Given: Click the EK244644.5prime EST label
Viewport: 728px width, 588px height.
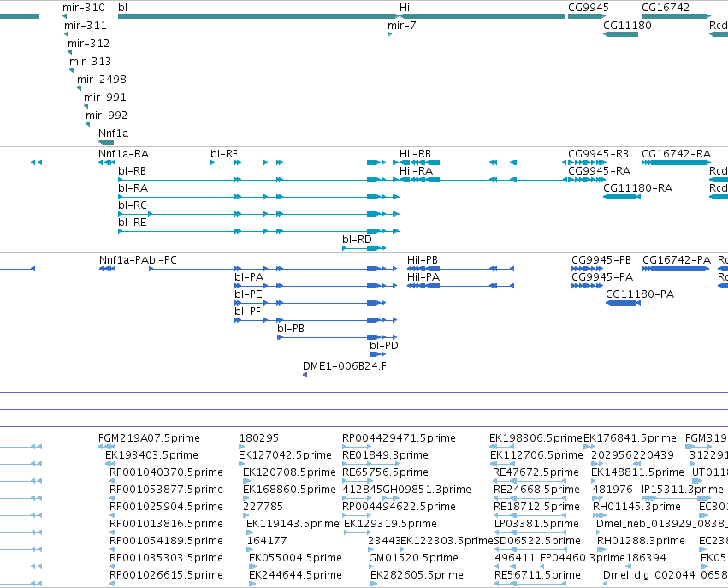Looking at the screenshot, I should pyautogui.click(x=295, y=575).
